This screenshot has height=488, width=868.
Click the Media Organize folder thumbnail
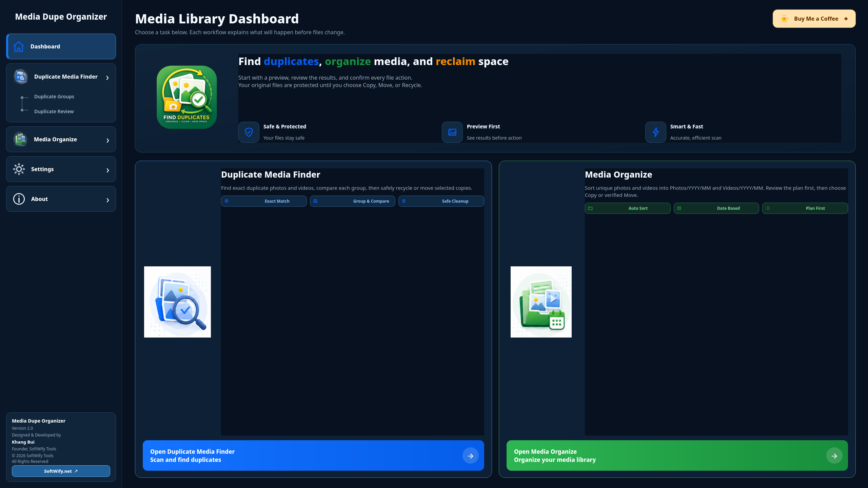541,302
